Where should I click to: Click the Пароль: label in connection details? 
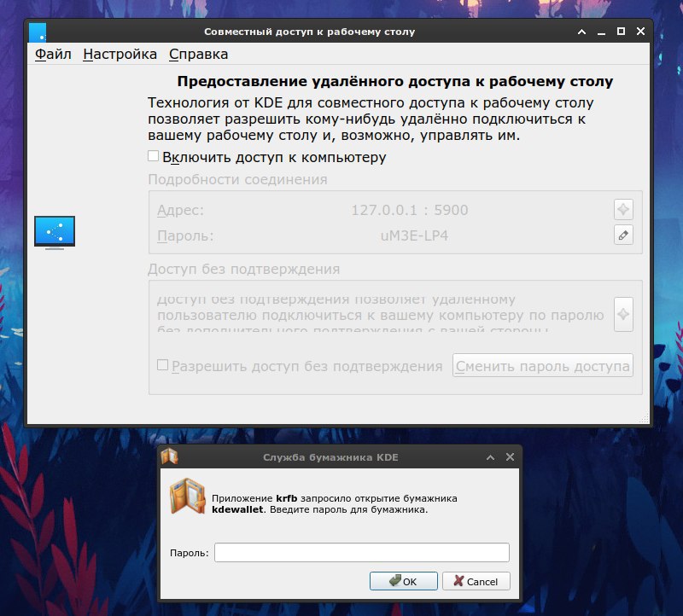click(185, 236)
